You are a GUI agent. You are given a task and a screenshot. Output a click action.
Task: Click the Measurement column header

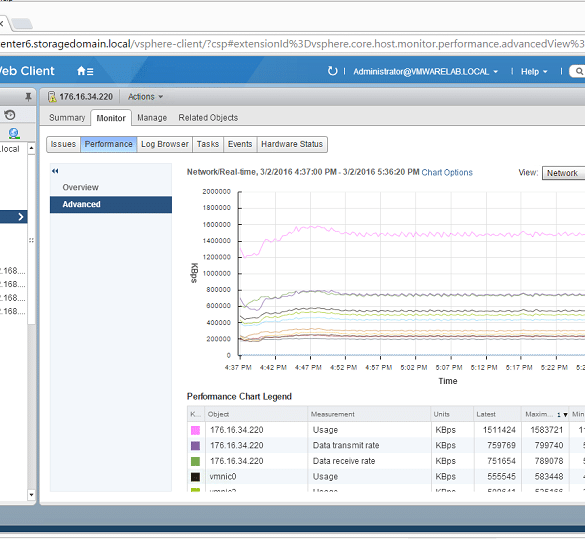coord(369,414)
